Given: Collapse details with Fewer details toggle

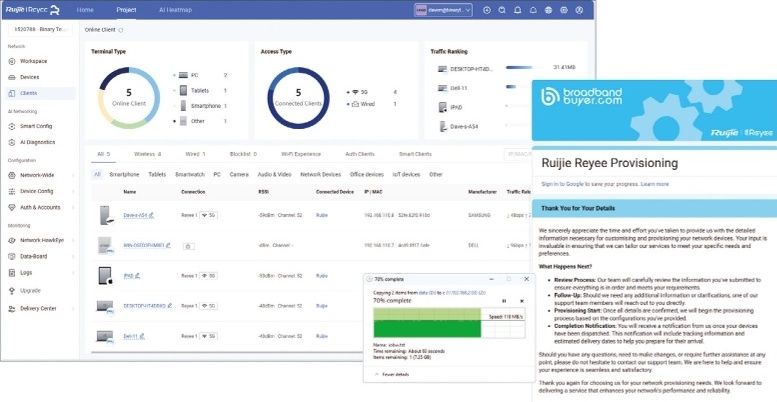Looking at the screenshot, I should pyautogui.click(x=392, y=374).
